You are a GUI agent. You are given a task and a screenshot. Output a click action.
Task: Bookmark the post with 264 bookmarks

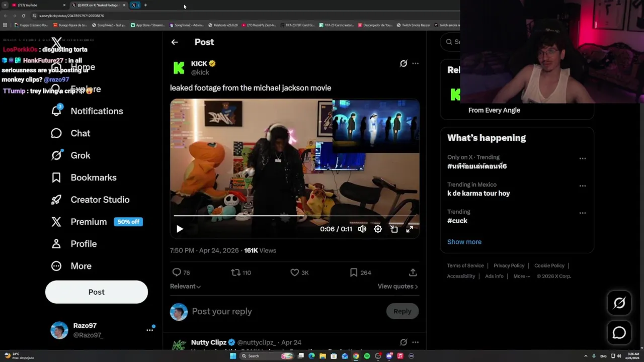354,273
